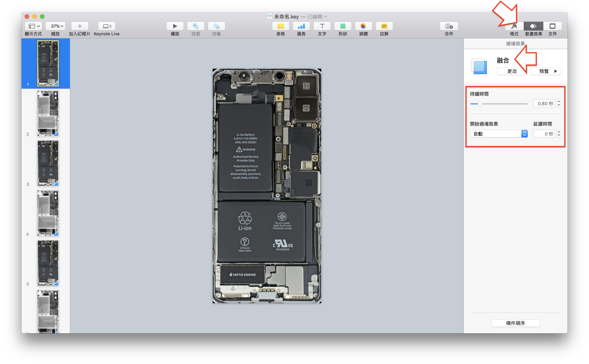Click the 往前 bring forward icon

click(x=196, y=26)
